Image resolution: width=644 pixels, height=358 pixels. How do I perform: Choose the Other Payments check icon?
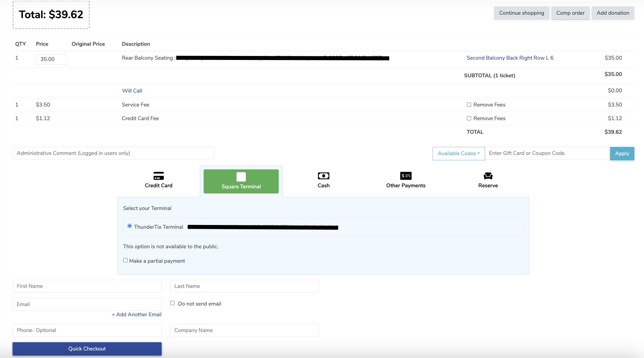(x=405, y=176)
